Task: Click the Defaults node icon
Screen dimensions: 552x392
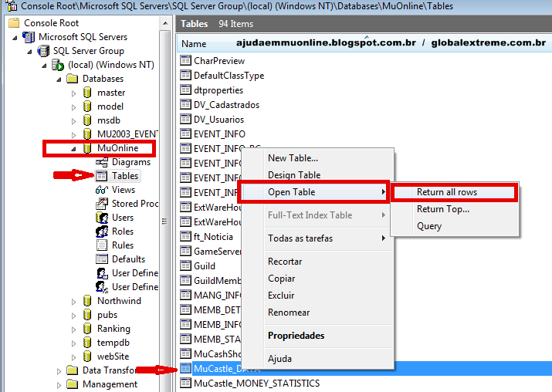Action: coord(102,259)
